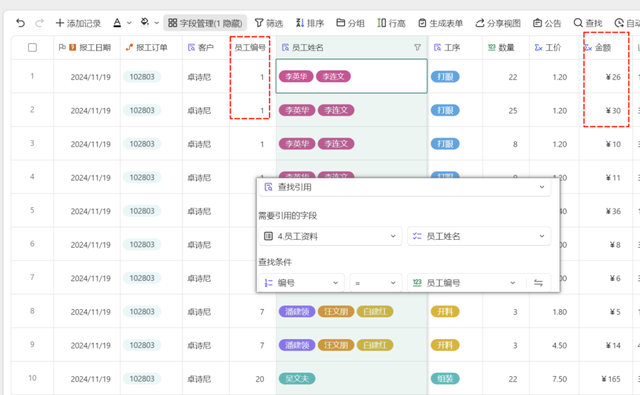Open the equals operator dropdown
640x395 pixels.
[376, 283]
